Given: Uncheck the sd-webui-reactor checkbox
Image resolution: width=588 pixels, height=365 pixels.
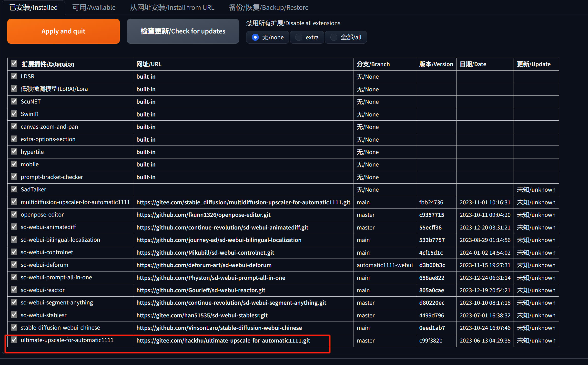Looking at the screenshot, I should (x=14, y=290).
